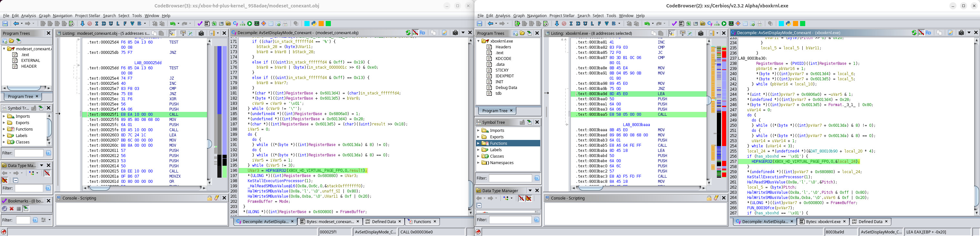The image size is (980, 236).
Task: Close the left Bookmarks panel
Action: [49, 201]
